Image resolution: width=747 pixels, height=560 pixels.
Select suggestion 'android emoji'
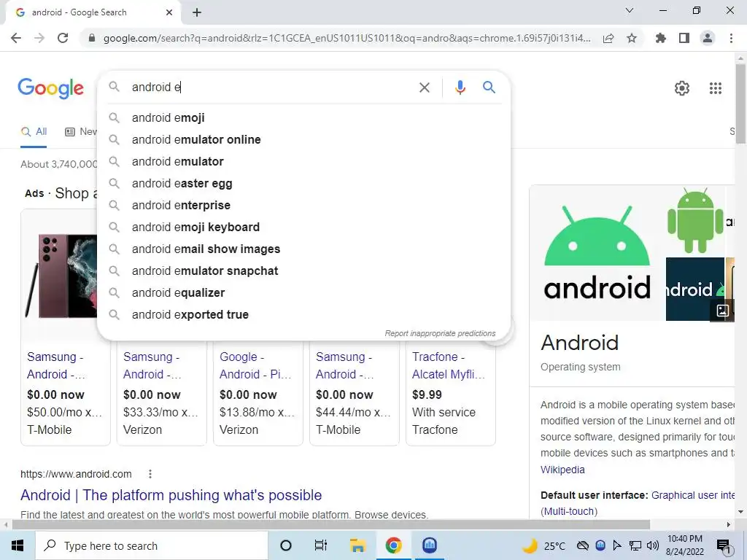[303, 117]
